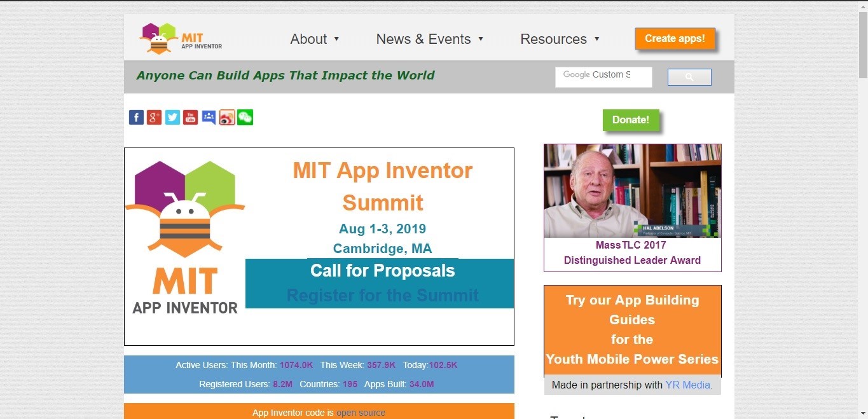Viewport: 868px width, 419px height.
Task: Open the WeChat social icon
Action: click(245, 118)
